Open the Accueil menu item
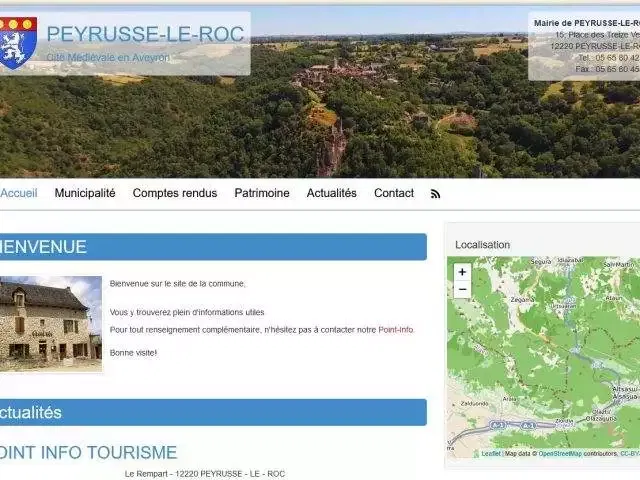640x480 pixels. pos(18,193)
